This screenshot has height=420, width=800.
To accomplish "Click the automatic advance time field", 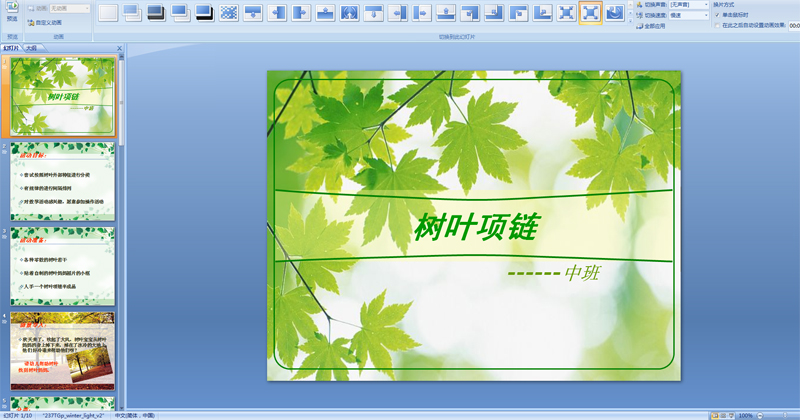I will click(x=794, y=26).
